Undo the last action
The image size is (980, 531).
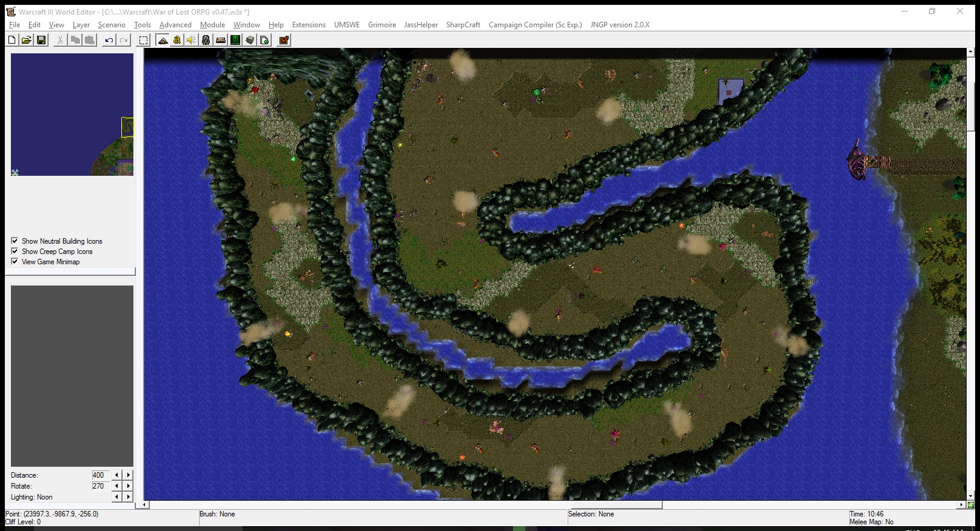pyautogui.click(x=109, y=40)
